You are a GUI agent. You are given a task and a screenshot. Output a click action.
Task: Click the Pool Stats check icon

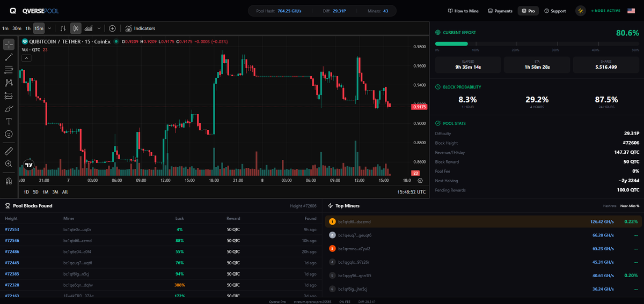pyautogui.click(x=438, y=123)
